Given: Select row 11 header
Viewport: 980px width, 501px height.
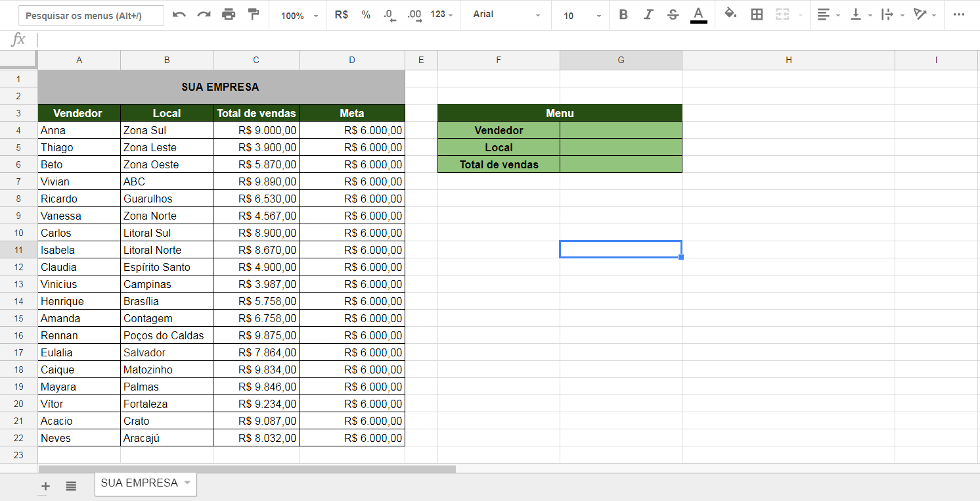Looking at the screenshot, I should pyautogui.click(x=18, y=250).
